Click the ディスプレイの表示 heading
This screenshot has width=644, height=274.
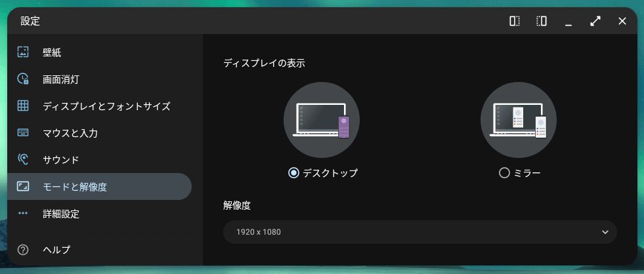point(264,63)
